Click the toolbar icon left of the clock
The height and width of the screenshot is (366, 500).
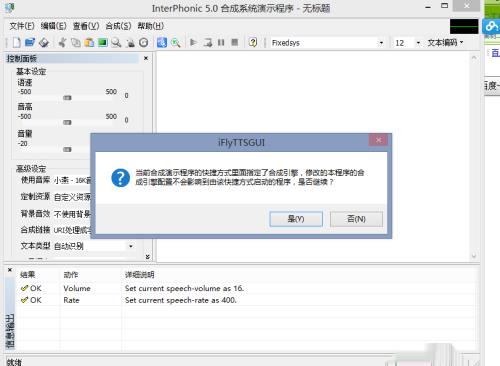(130, 43)
